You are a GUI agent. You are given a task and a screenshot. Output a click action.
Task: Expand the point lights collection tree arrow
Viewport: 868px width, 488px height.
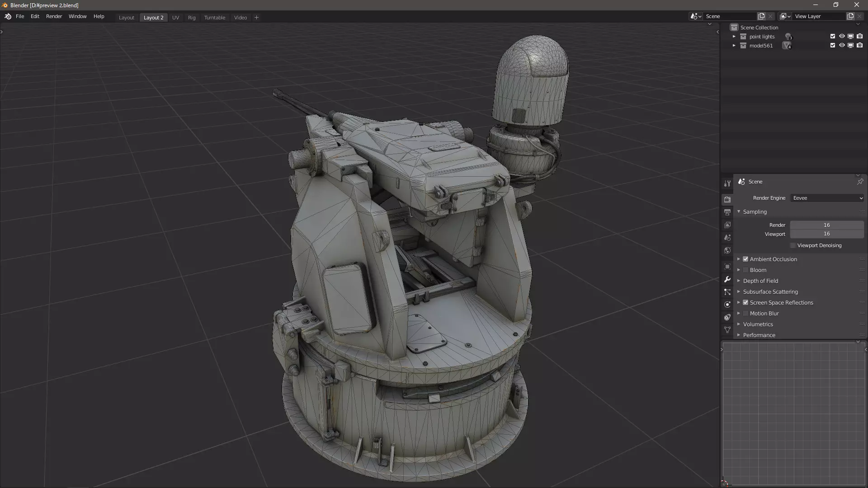[734, 37]
